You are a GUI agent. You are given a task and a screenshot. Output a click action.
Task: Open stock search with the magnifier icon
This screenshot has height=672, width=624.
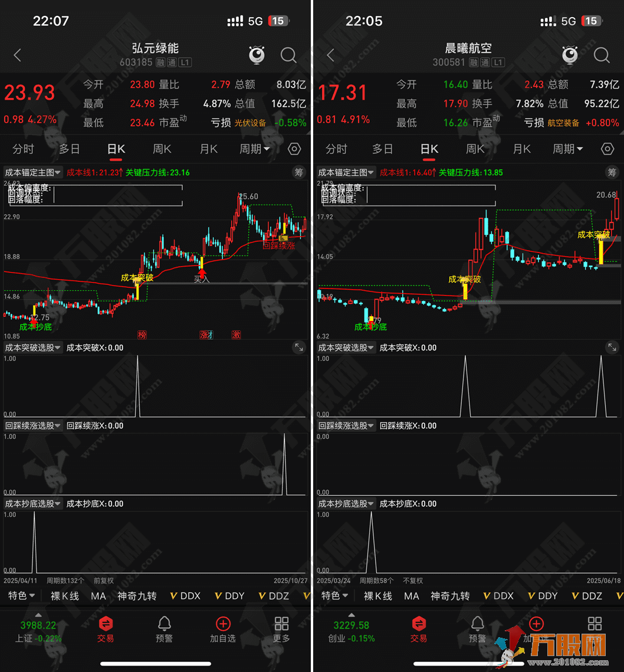(x=288, y=55)
